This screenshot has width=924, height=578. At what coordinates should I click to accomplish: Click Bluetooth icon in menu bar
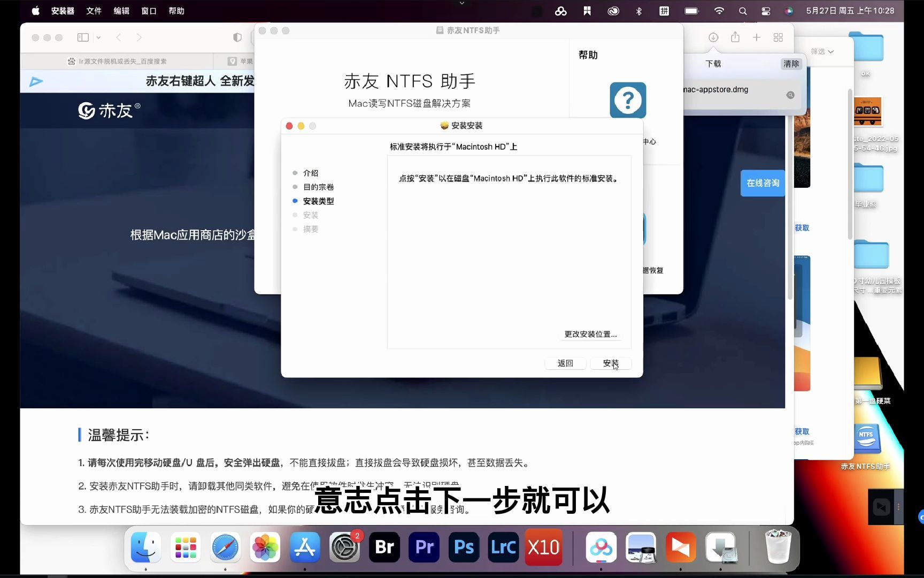click(639, 11)
